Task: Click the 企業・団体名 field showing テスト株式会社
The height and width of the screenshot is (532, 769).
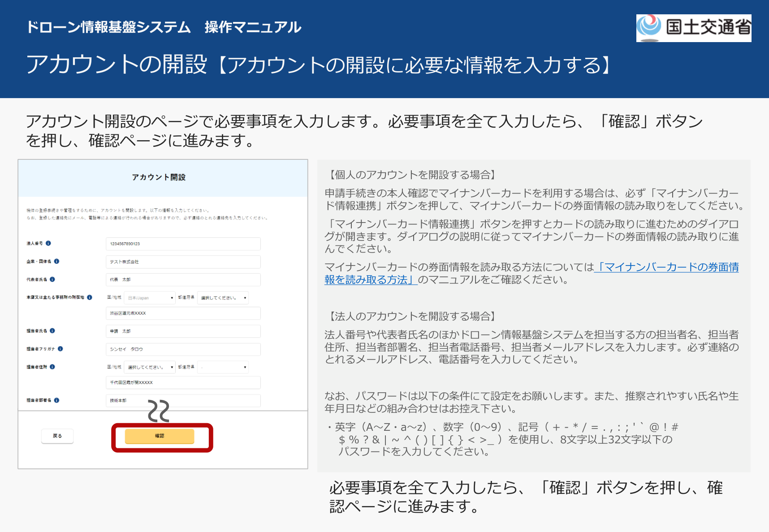Action: click(183, 262)
